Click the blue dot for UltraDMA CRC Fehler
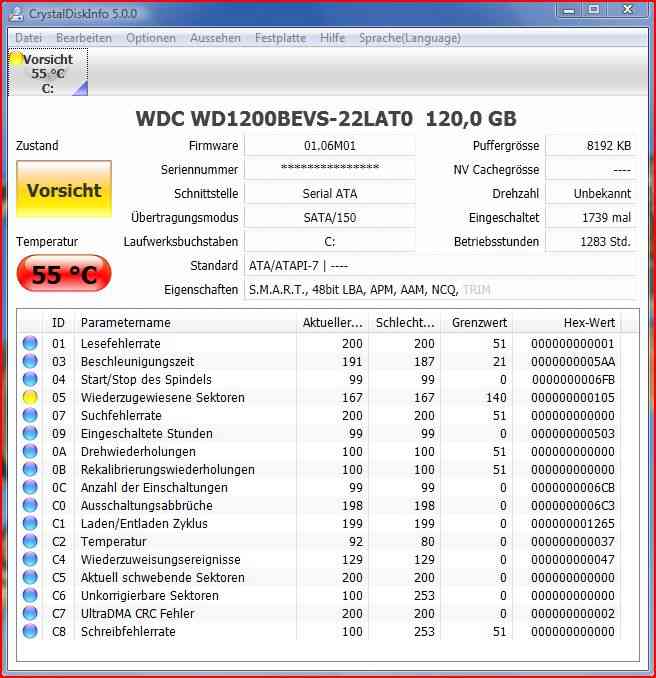 30,613
